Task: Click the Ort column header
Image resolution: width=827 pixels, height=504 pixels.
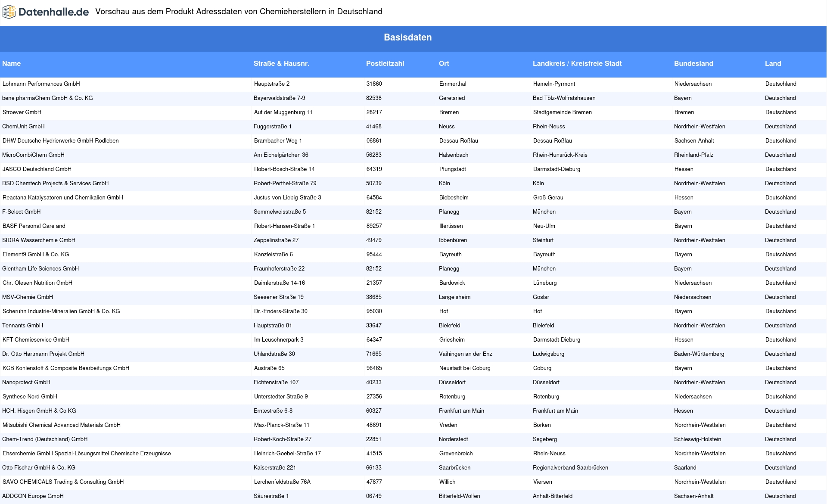Action: (x=444, y=63)
